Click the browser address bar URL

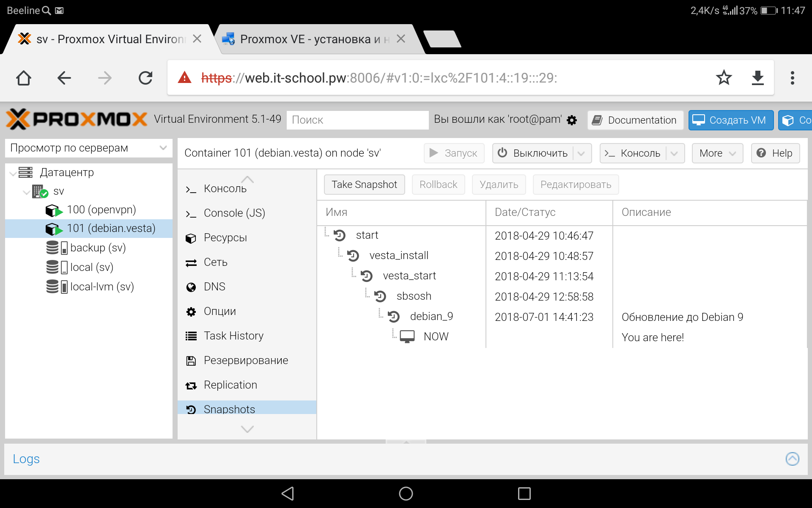379,78
